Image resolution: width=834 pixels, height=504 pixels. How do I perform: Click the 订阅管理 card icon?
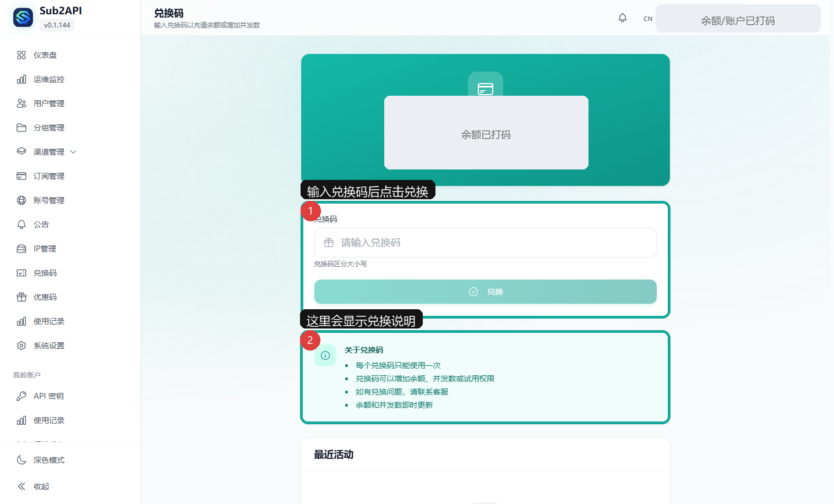21,176
